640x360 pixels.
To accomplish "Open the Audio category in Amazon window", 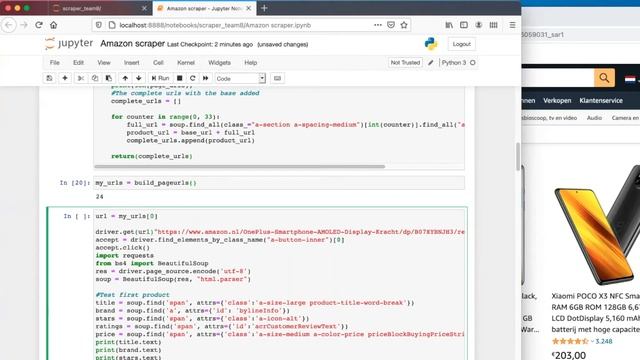I will point(594,118).
